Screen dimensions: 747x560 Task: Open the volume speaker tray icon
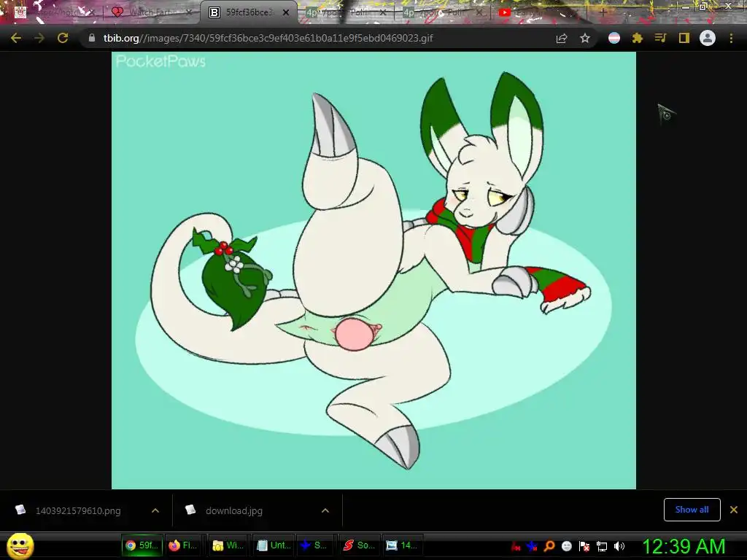[619, 546]
